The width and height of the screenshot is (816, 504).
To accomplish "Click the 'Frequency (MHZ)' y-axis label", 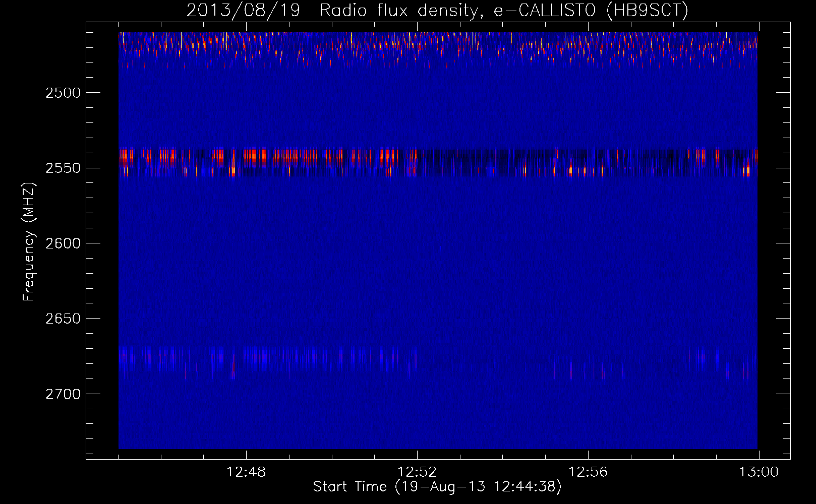I will tap(29, 242).
